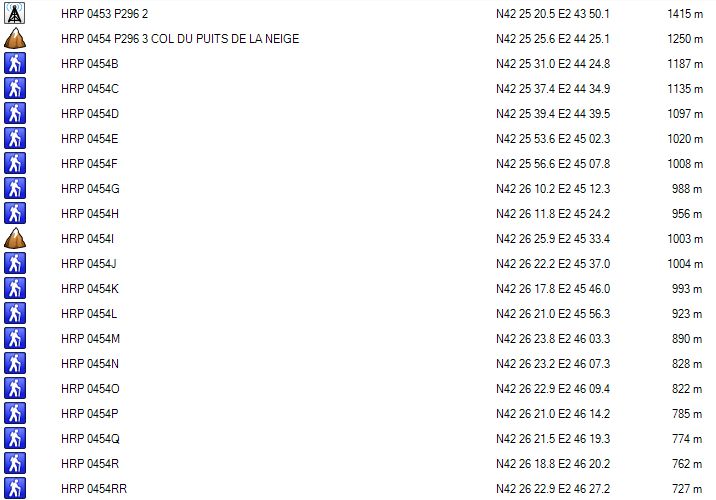Click coordinates N42 26 23.2 E2 46 07.3
The width and height of the screenshot is (716, 500).
pyautogui.click(x=553, y=363)
